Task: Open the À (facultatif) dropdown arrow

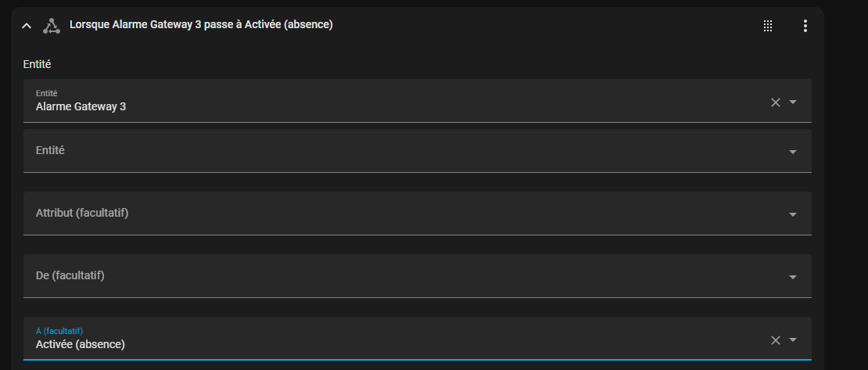Action: [793, 340]
